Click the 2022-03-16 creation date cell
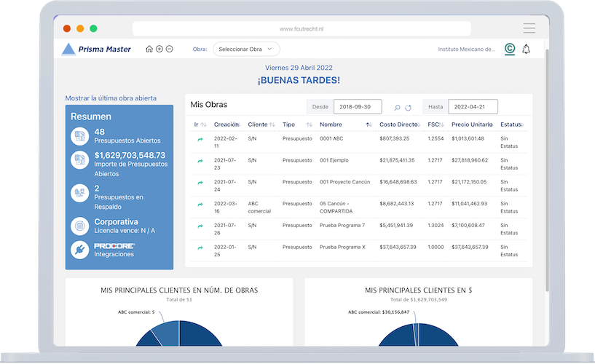 tap(225, 207)
